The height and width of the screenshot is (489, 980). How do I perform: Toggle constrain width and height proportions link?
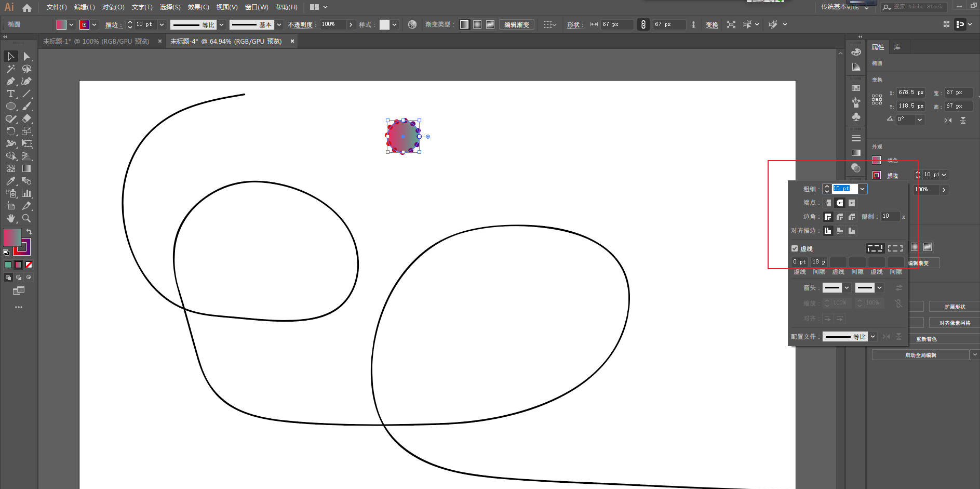[643, 24]
